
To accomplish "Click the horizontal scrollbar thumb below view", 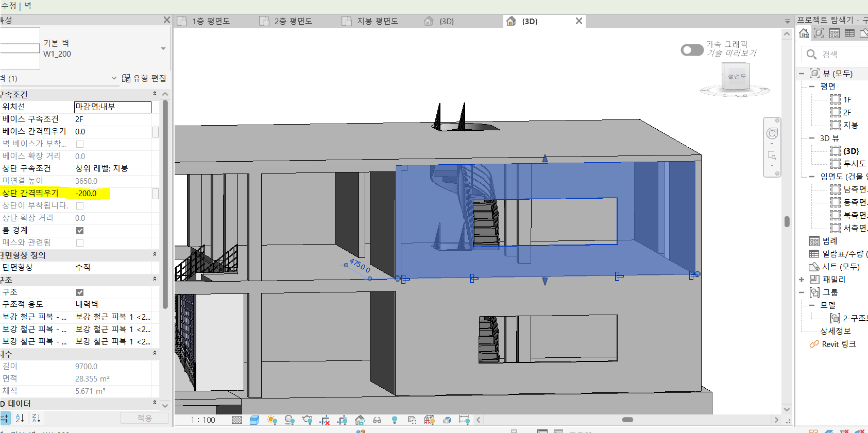I will point(627,420).
